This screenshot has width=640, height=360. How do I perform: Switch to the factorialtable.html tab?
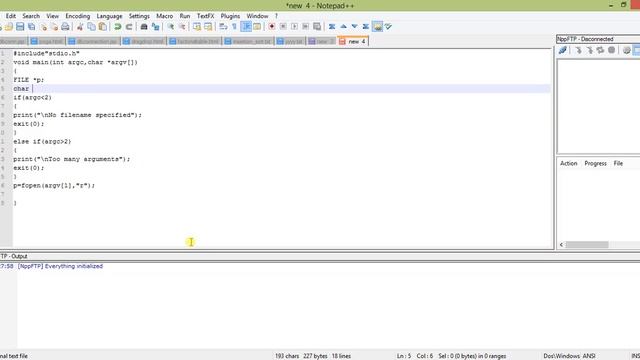click(194, 41)
